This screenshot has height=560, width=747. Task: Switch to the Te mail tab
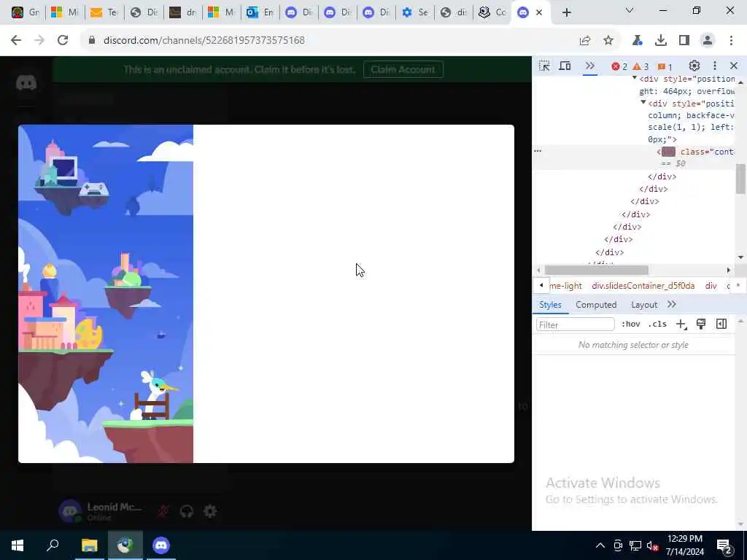click(104, 12)
